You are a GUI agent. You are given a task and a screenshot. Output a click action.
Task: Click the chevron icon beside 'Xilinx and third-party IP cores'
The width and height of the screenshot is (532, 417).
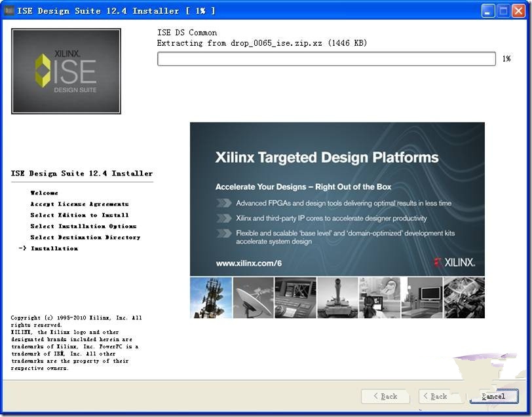click(223, 218)
